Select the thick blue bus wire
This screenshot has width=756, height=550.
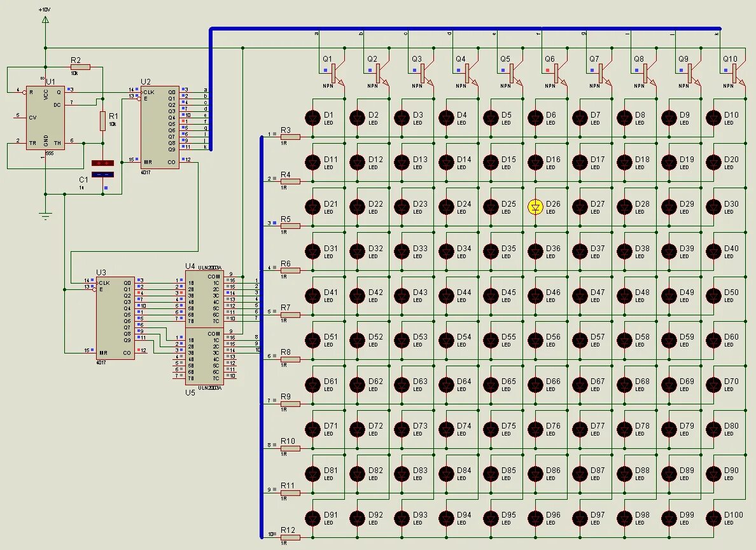tap(445, 28)
